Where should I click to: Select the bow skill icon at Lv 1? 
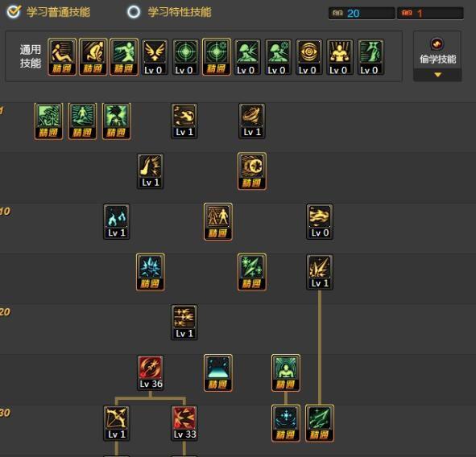tap(117, 423)
